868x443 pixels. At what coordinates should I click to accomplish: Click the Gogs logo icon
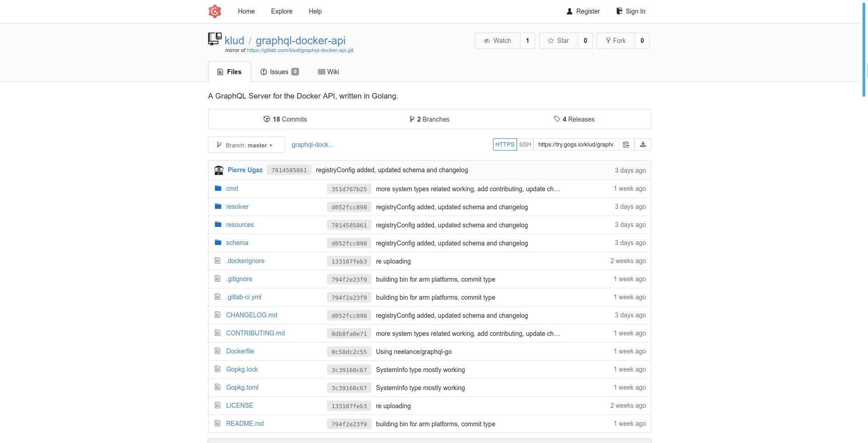215,11
